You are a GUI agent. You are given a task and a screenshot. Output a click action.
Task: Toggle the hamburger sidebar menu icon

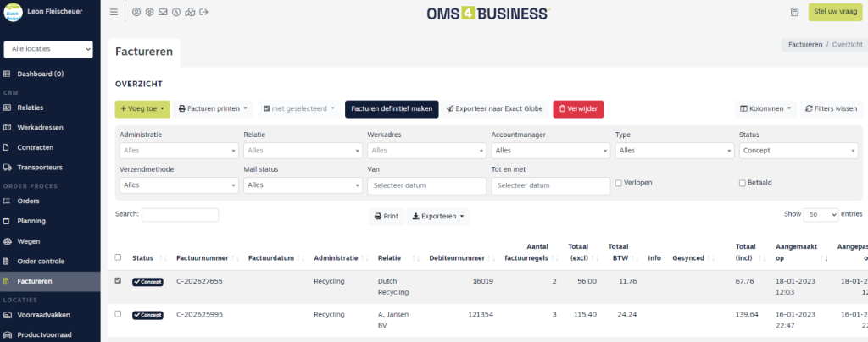click(x=114, y=12)
